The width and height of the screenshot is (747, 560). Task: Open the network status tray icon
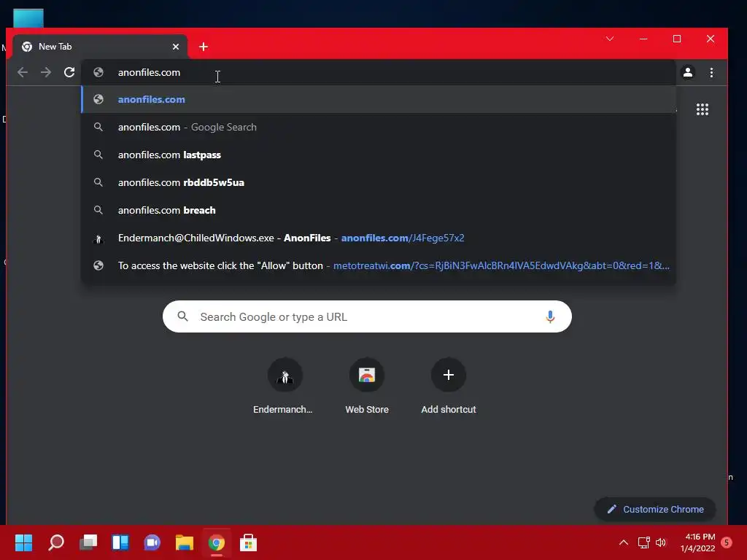tap(643, 542)
